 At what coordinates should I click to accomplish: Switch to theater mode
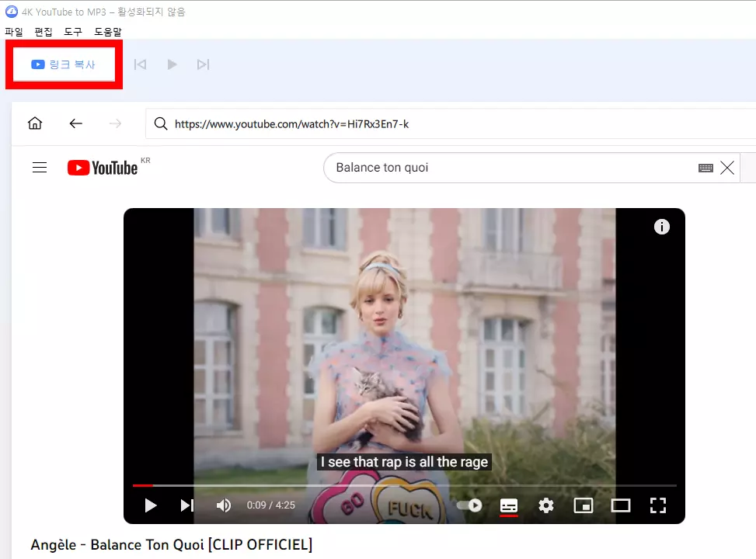point(621,505)
